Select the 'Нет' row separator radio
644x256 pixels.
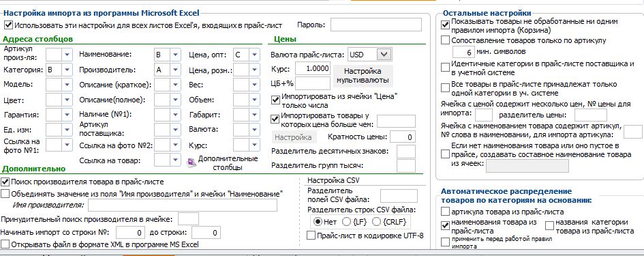coord(318,222)
